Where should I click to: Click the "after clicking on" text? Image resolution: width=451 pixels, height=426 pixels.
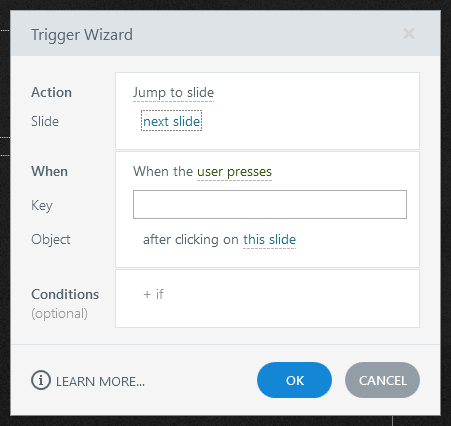(x=191, y=240)
